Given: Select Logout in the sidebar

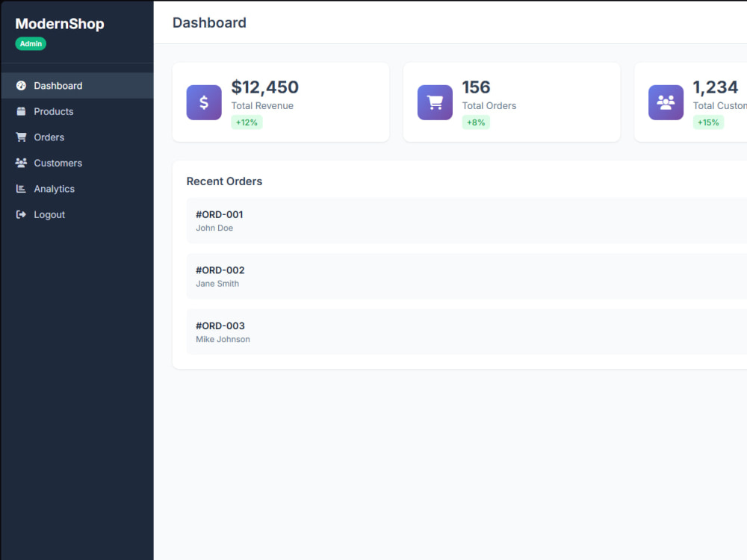Looking at the screenshot, I should click(77, 214).
